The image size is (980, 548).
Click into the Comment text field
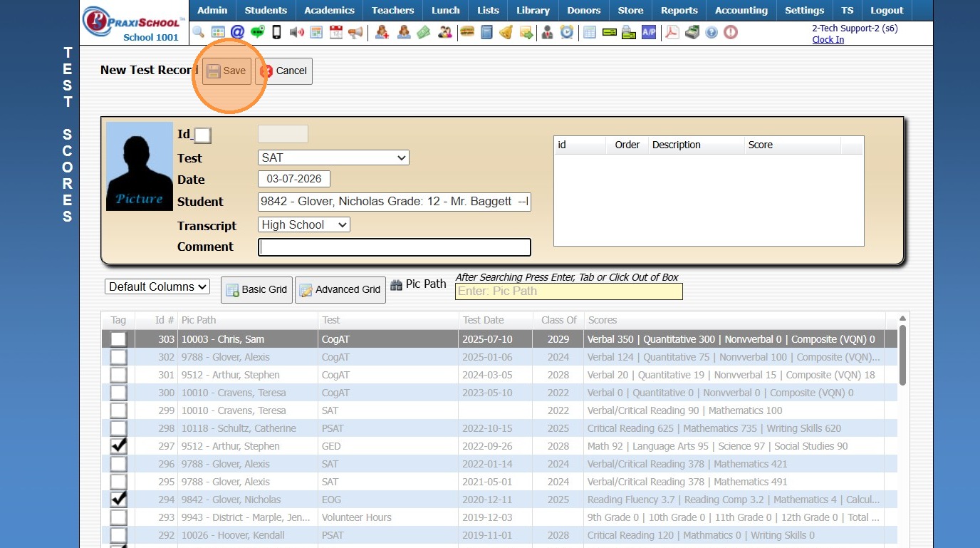pyautogui.click(x=394, y=247)
